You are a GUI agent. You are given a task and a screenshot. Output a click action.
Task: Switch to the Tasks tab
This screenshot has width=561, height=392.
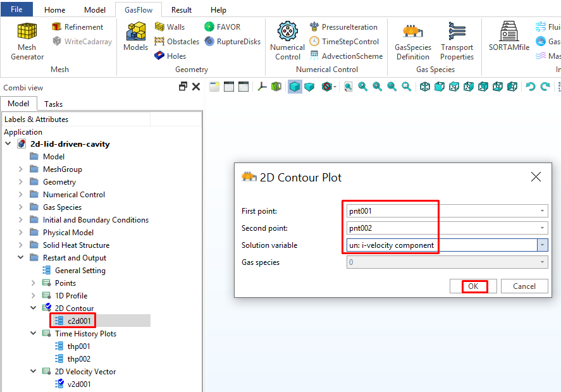pyautogui.click(x=53, y=104)
